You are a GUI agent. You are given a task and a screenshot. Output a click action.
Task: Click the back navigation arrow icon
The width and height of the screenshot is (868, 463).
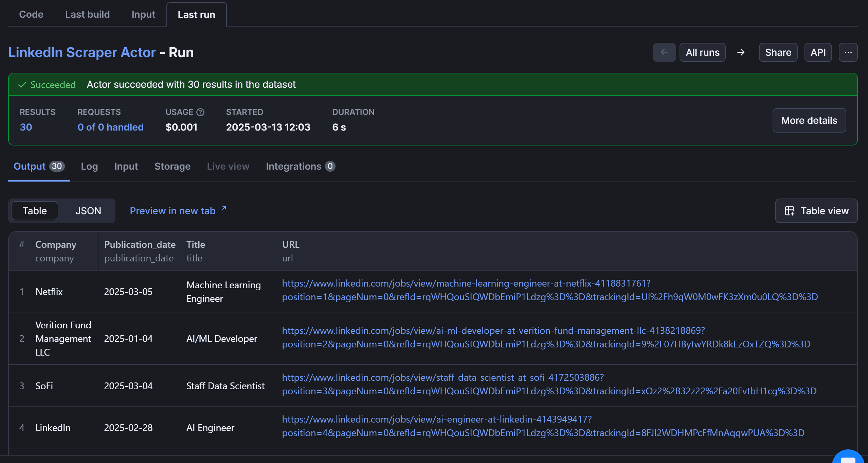664,52
